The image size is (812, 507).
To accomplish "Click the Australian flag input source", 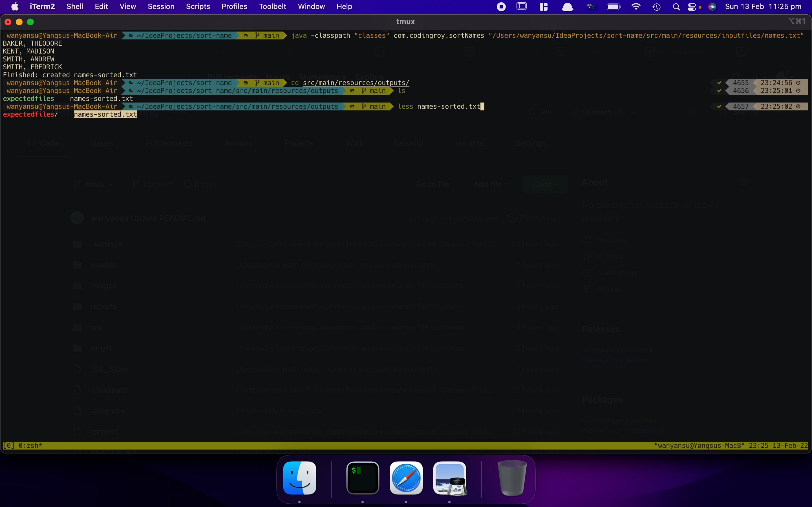I will pyautogui.click(x=591, y=7).
